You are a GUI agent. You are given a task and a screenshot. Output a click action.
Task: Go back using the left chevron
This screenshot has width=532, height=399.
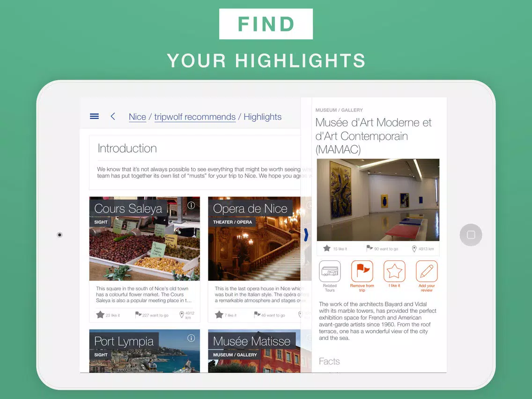tap(113, 116)
